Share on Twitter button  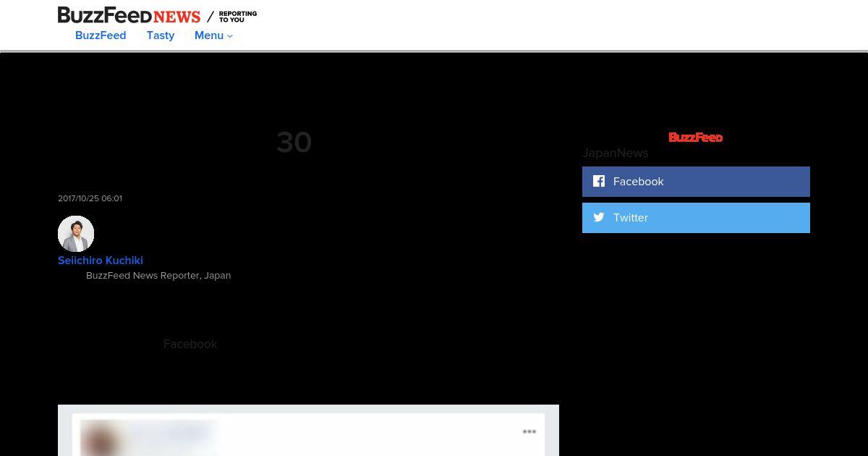(x=696, y=218)
